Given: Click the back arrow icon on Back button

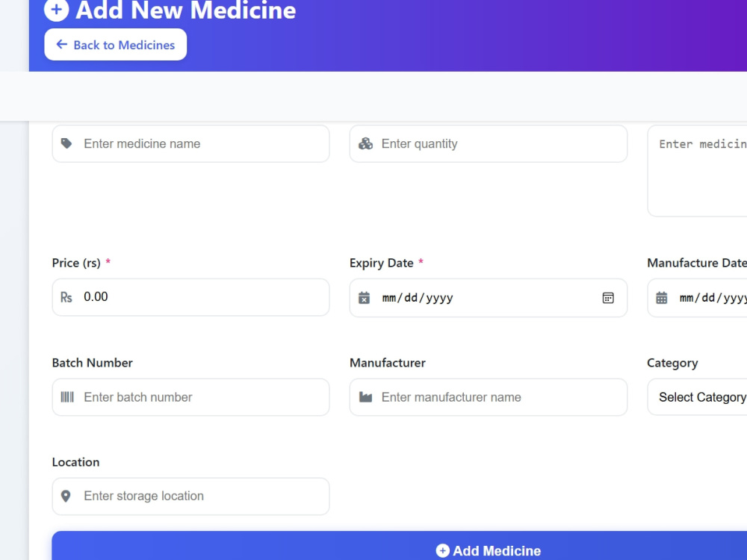Looking at the screenshot, I should point(61,44).
